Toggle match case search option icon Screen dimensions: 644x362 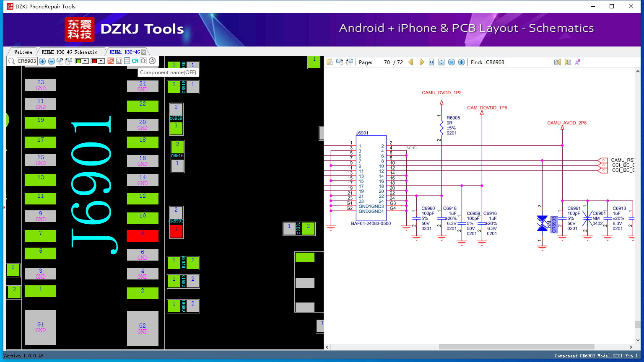(578, 62)
